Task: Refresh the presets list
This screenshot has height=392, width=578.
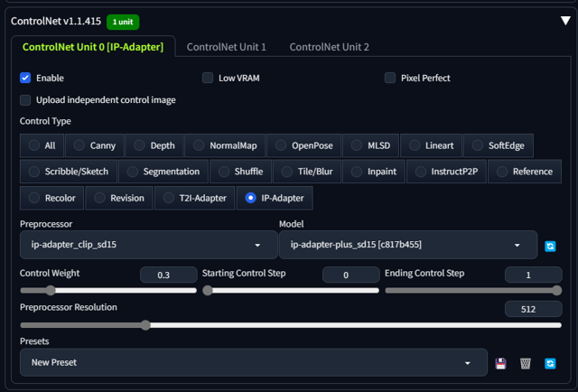Action: click(x=550, y=364)
